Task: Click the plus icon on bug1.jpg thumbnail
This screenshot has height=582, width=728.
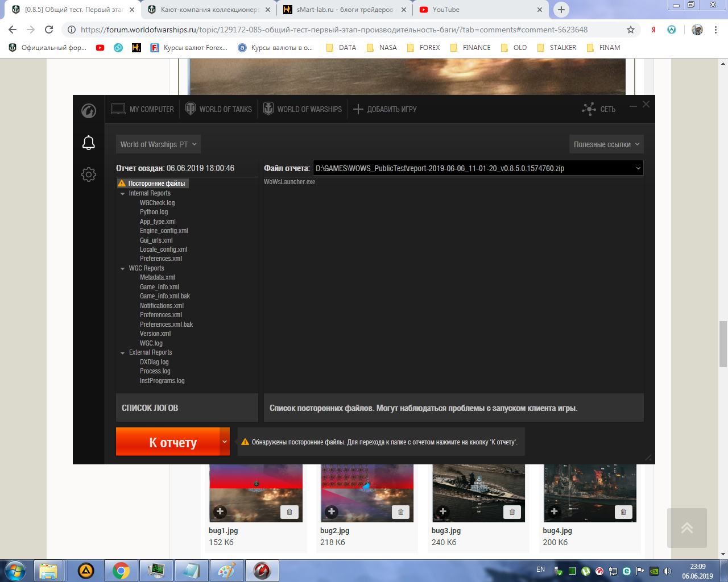Action: [220, 512]
